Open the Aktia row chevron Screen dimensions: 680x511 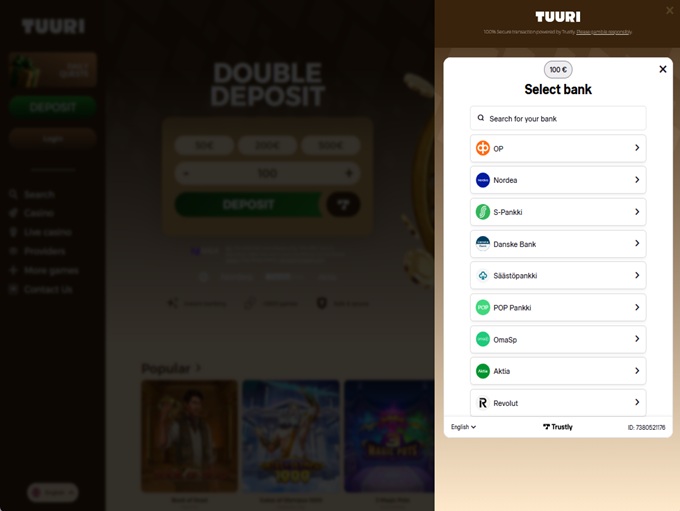coord(637,370)
